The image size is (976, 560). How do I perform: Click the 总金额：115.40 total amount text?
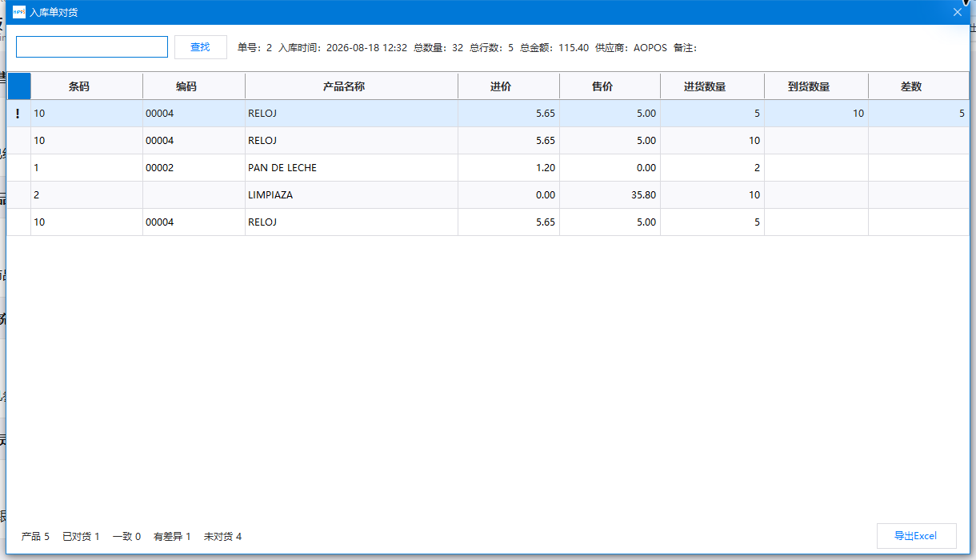pos(554,48)
